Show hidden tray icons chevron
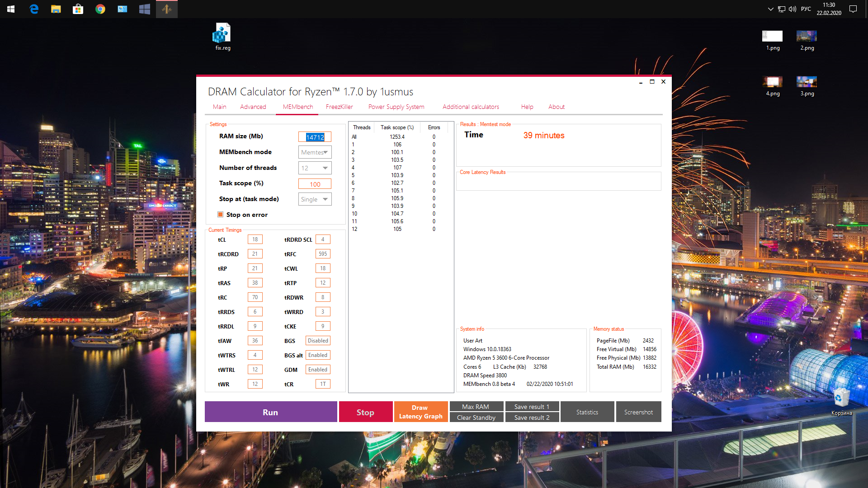 coord(770,9)
